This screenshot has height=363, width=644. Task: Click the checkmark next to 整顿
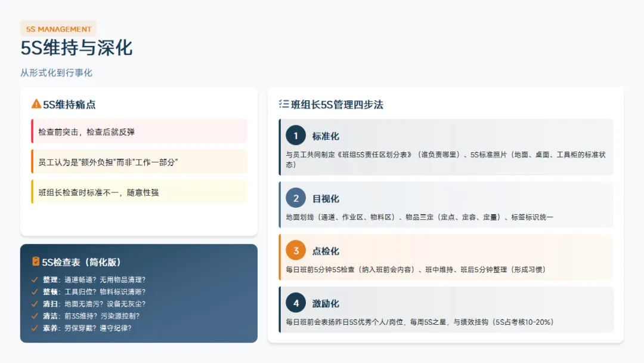(35, 292)
